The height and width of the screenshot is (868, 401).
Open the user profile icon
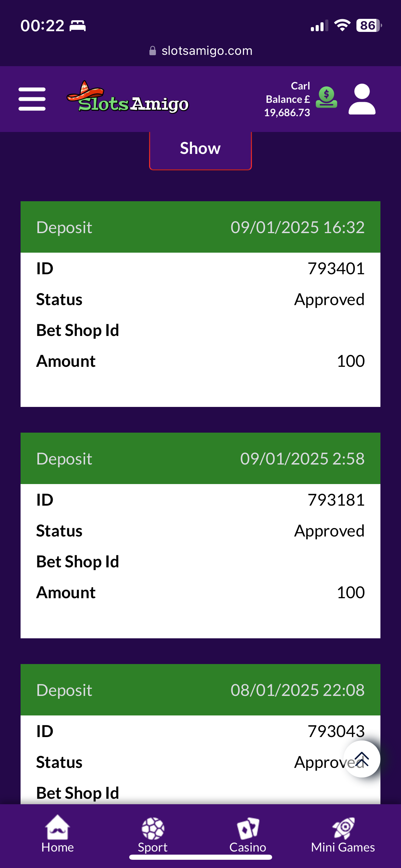coord(362,99)
